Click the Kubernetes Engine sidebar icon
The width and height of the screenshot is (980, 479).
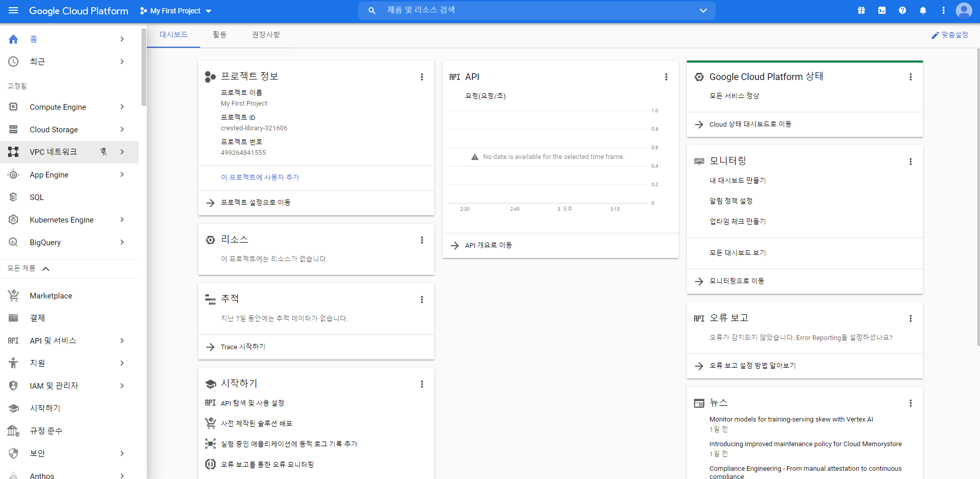pos(13,219)
